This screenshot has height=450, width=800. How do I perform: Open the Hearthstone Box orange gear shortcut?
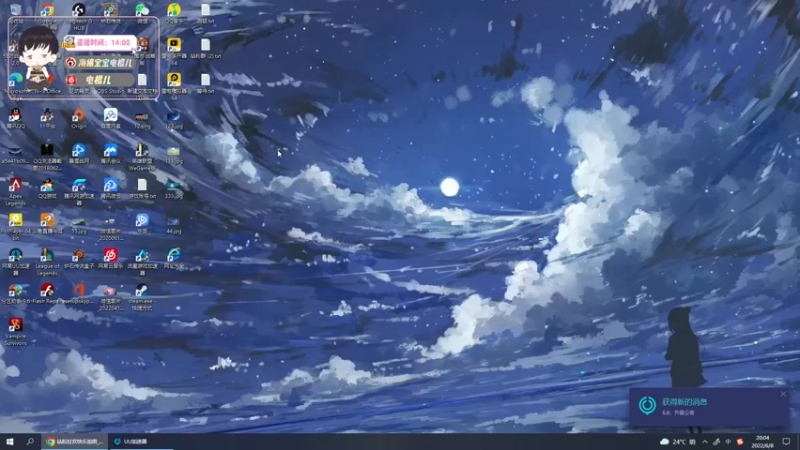(79, 255)
